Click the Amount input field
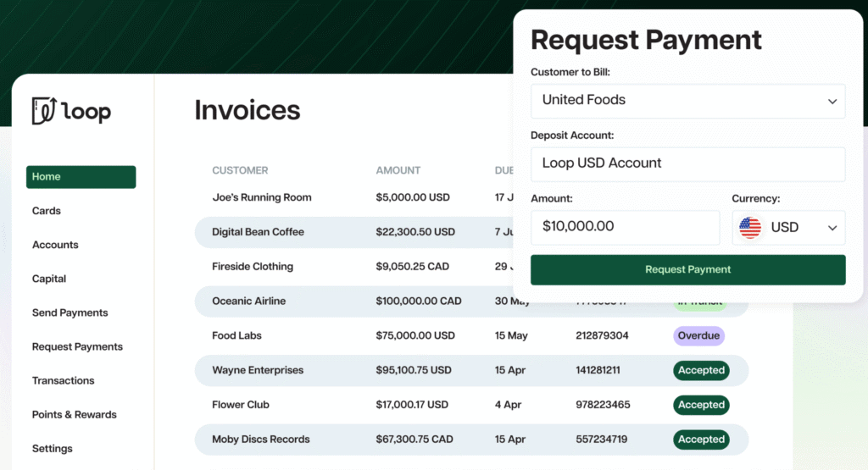Viewport: 868px width, 470px height. coord(625,227)
